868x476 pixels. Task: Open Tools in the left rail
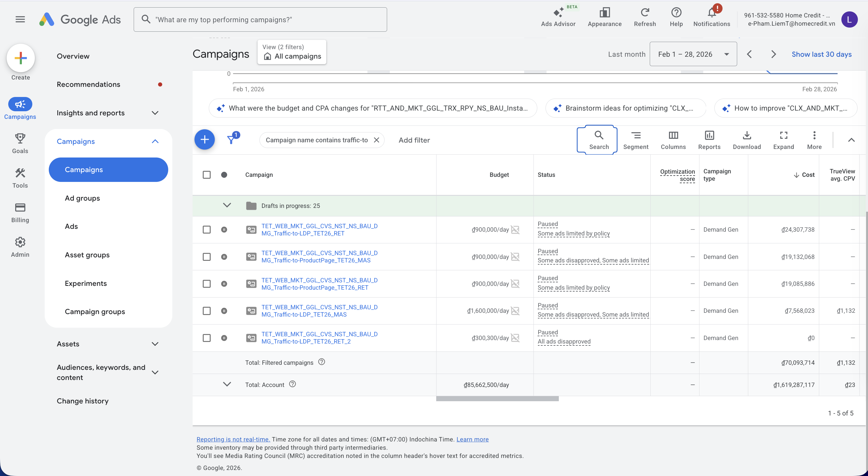pyautogui.click(x=20, y=178)
